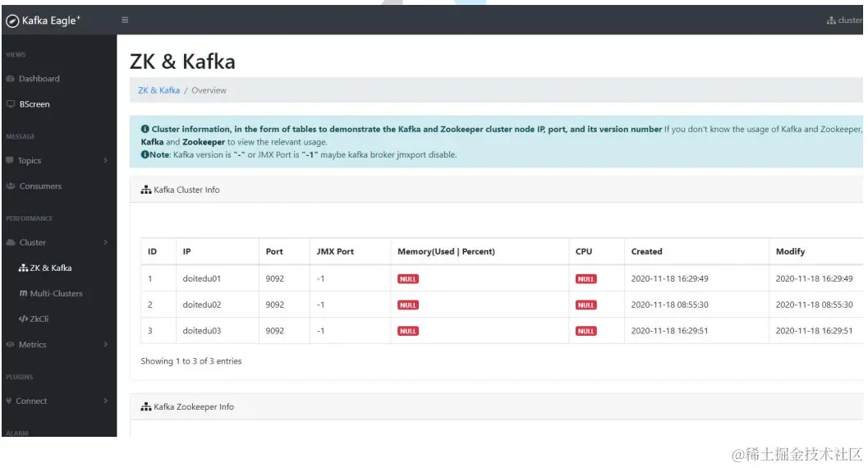Viewport: 868px width, 468px height.
Task: Click the Topics comment icon
Action: point(9,160)
